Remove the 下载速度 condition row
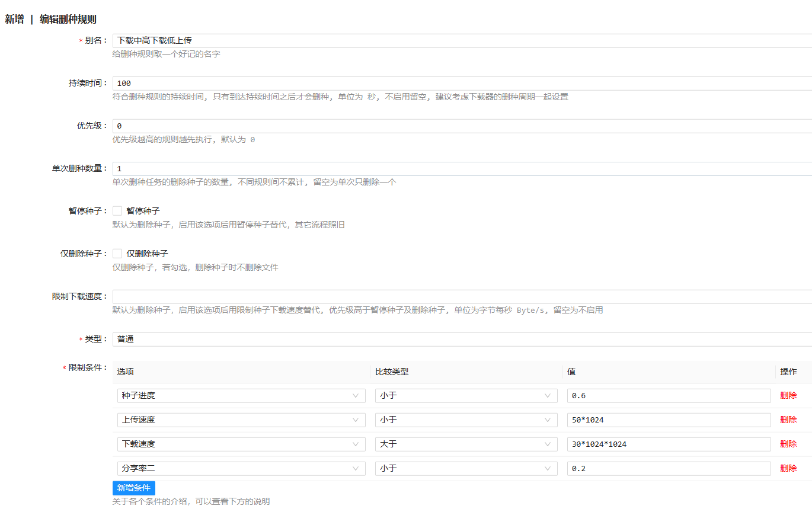This screenshot has height=512, width=812. (x=788, y=444)
